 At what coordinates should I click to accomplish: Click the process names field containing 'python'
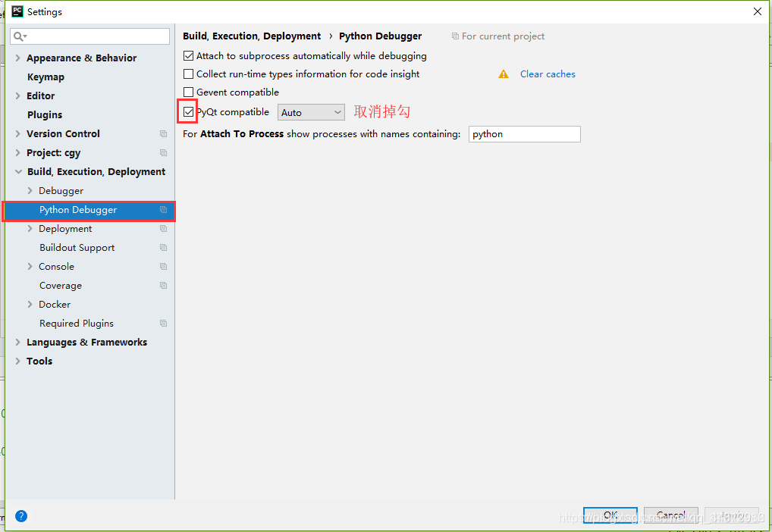click(524, 134)
